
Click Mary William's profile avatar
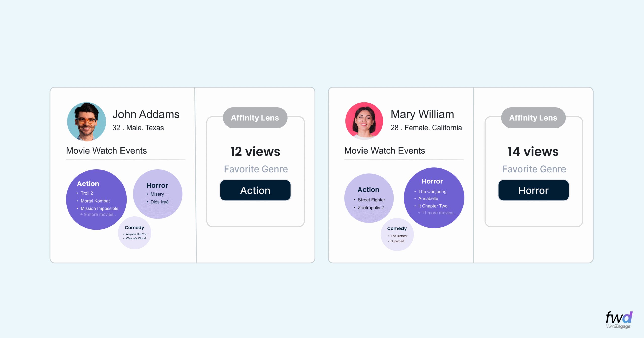(x=364, y=121)
